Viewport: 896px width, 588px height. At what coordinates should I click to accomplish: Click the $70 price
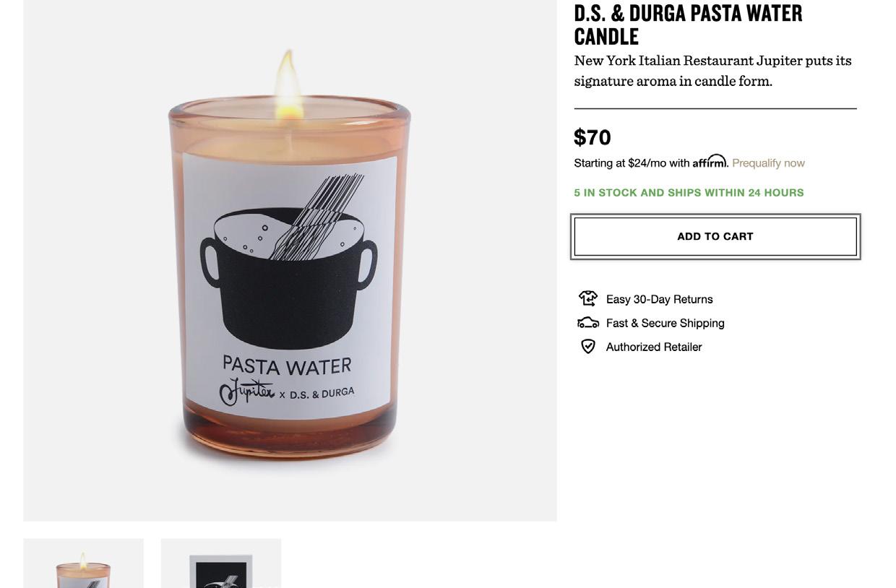point(593,137)
